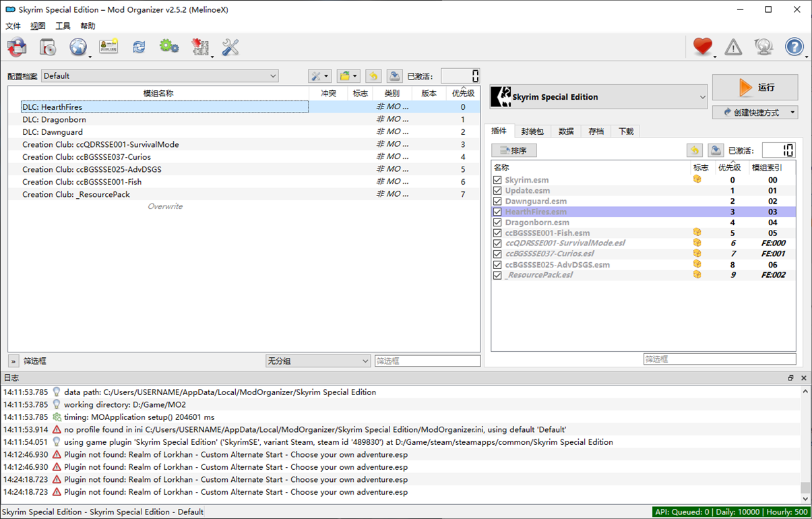Image resolution: width=812 pixels, height=519 pixels.
Task: Open the endorse heart dropdown
Action: [x=704, y=47]
